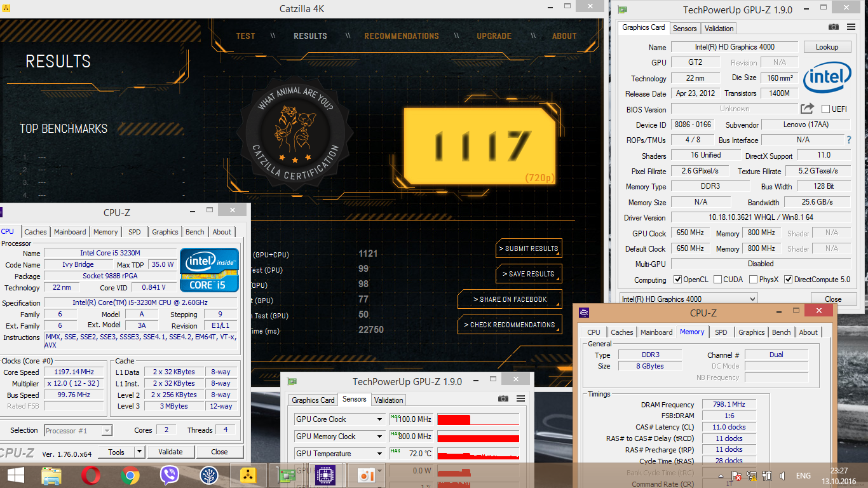Click the BIOS save/share arrow icon in GPU-Z
The width and height of the screenshot is (868, 488).
(x=807, y=109)
